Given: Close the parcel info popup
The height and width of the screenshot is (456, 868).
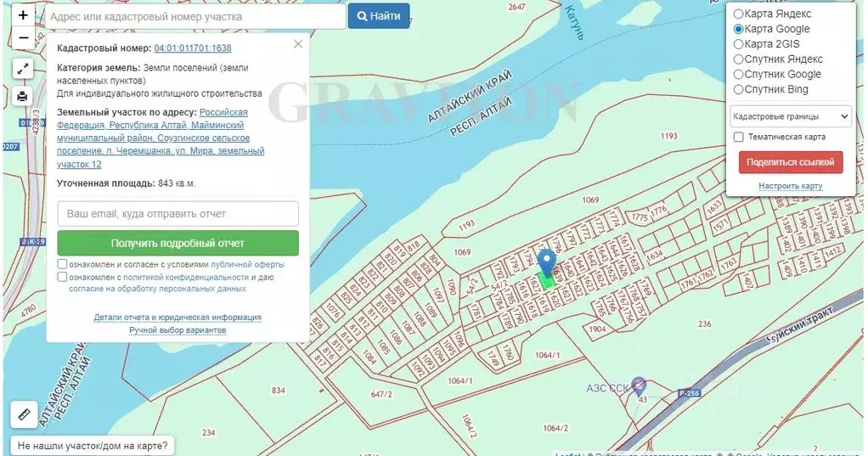Looking at the screenshot, I should [x=298, y=44].
